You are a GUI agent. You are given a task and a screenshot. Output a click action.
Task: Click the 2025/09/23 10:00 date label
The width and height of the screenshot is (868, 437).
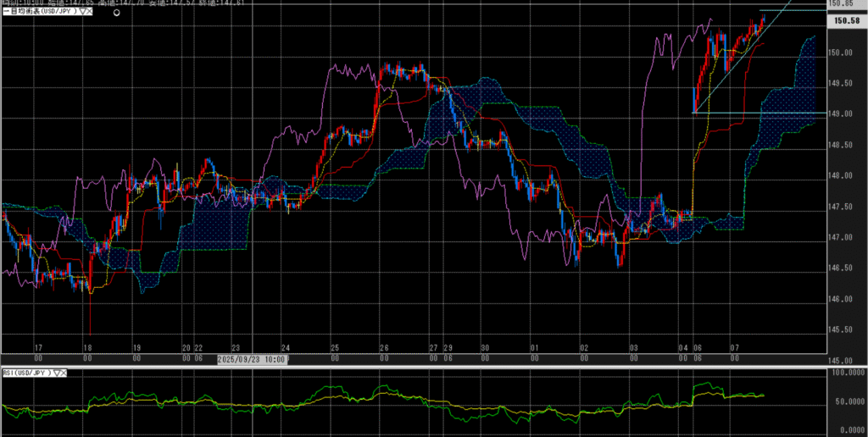253,359
